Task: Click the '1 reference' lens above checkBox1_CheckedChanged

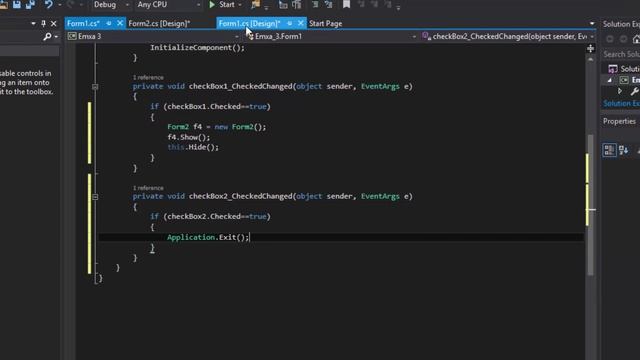Action: click(x=148, y=78)
